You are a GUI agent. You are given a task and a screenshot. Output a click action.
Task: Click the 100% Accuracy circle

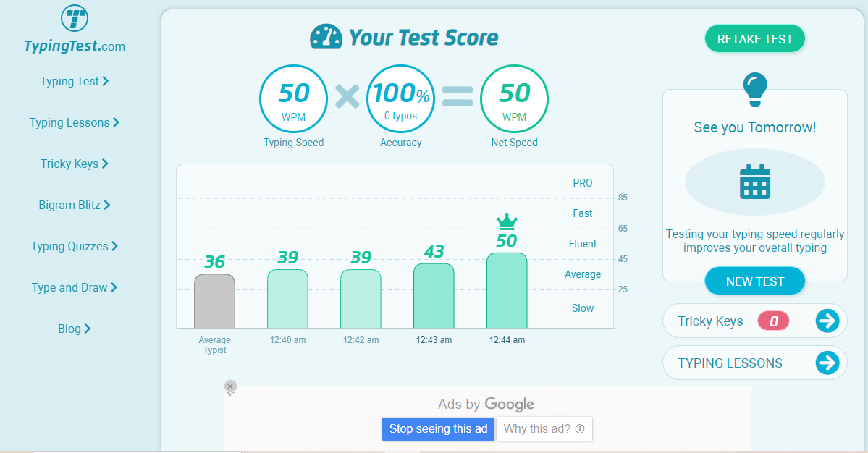click(x=401, y=99)
